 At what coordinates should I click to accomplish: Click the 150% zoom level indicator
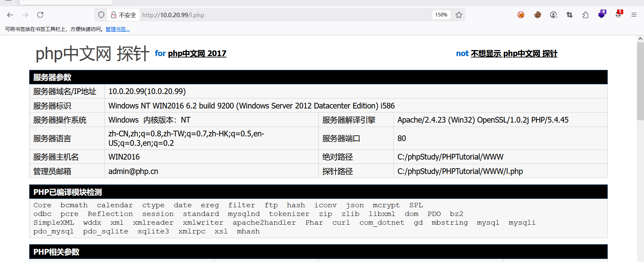tap(441, 15)
